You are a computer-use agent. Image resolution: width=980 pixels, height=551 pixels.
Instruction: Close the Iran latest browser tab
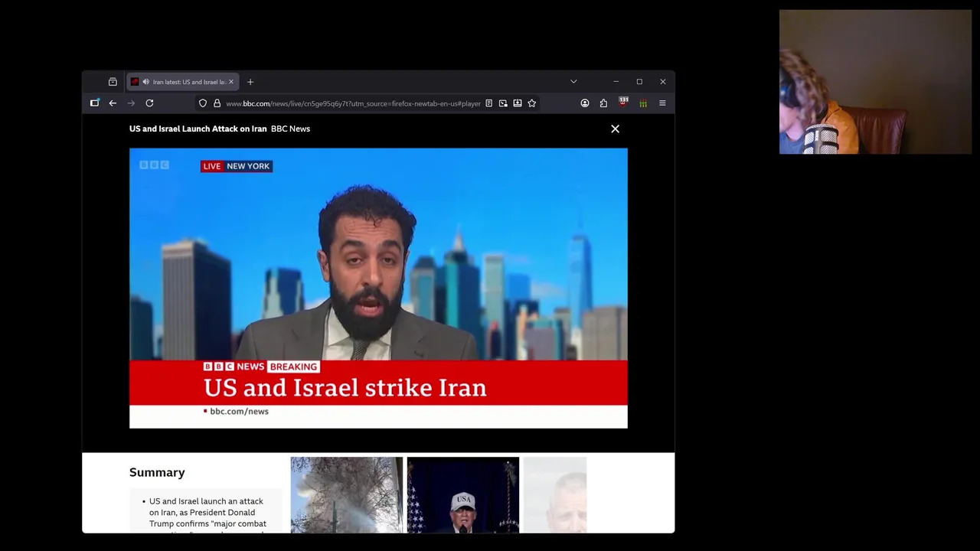tap(231, 82)
